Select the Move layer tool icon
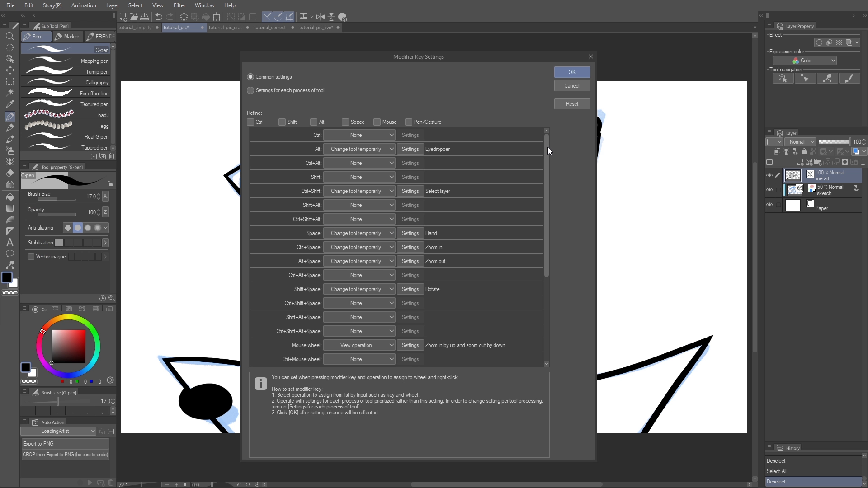868x488 pixels. (x=10, y=70)
